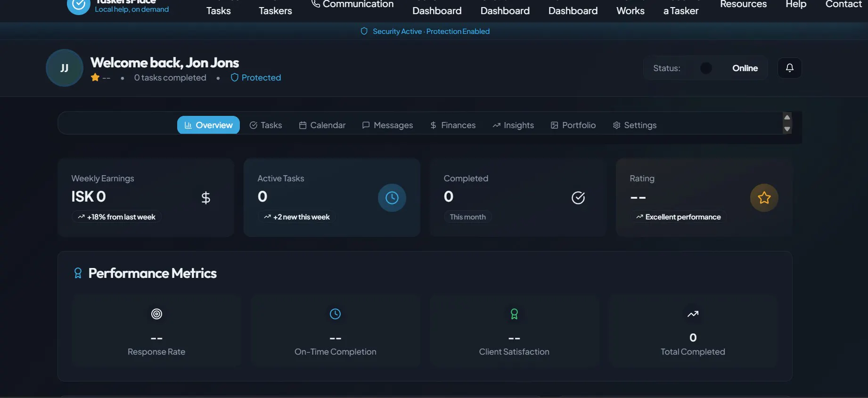Screen dimensions: 868x398
Task: Click the image icon beside Portfolio
Action: coord(554,125)
